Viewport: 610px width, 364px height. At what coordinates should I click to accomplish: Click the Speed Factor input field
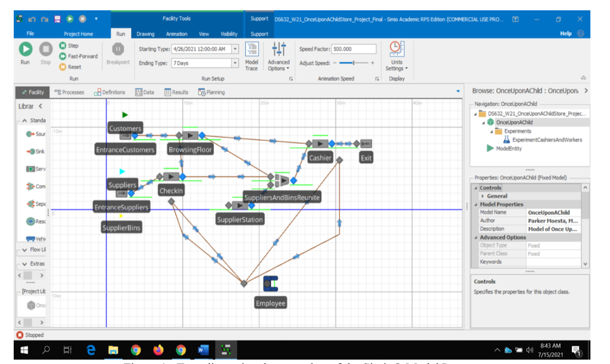(x=354, y=49)
